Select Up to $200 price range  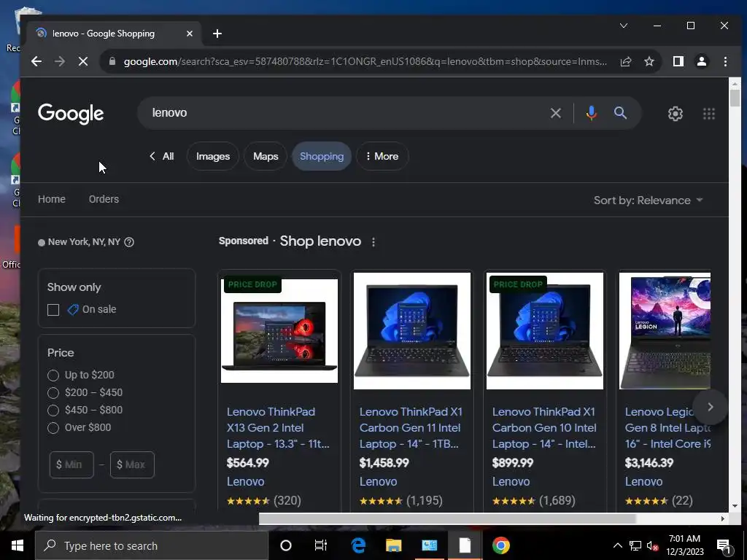(x=53, y=376)
